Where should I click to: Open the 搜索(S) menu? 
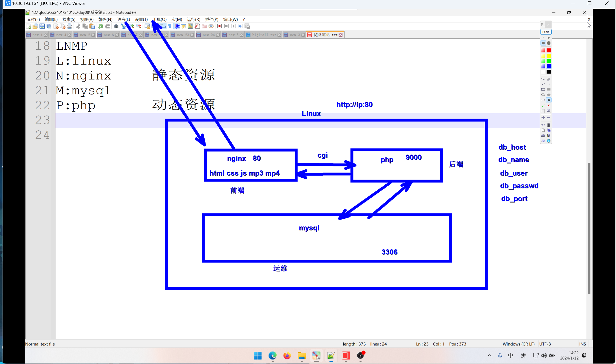[69, 19]
